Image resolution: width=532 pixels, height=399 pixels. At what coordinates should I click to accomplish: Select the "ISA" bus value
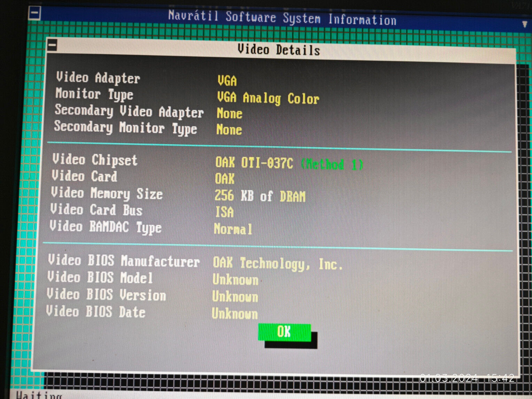pyautogui.click(x=224, y=212)
